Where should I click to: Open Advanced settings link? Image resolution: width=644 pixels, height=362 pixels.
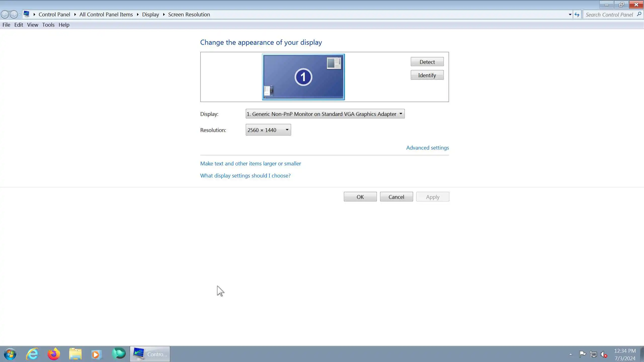pos(427,148)
